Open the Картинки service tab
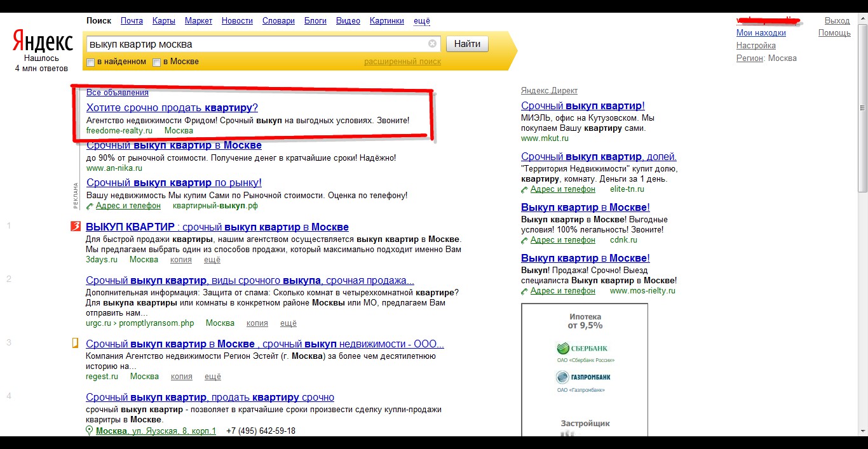 387,21
